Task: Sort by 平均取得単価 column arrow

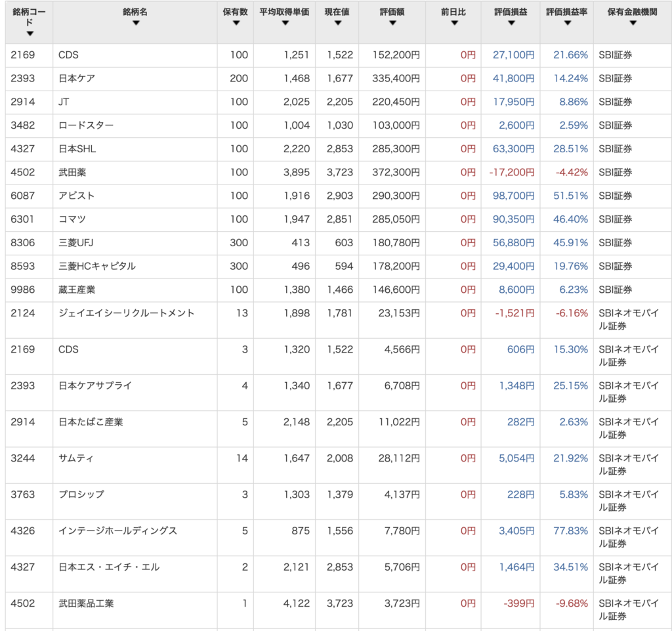Action: coord(285,23)
